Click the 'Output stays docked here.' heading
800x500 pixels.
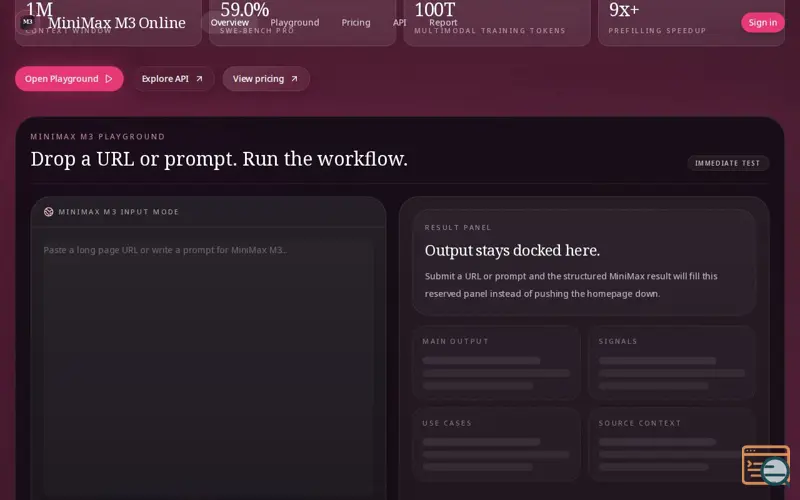click(x=512, y=251)
